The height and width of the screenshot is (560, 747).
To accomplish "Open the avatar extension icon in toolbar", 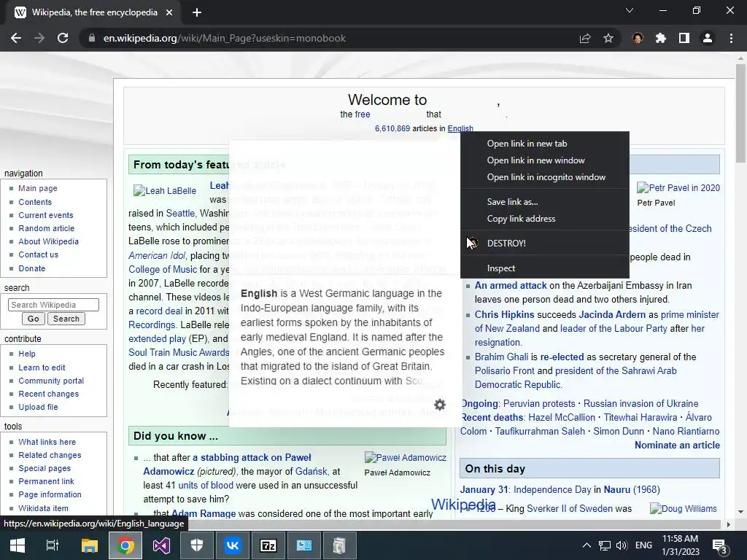I will [x=638, y=38].
